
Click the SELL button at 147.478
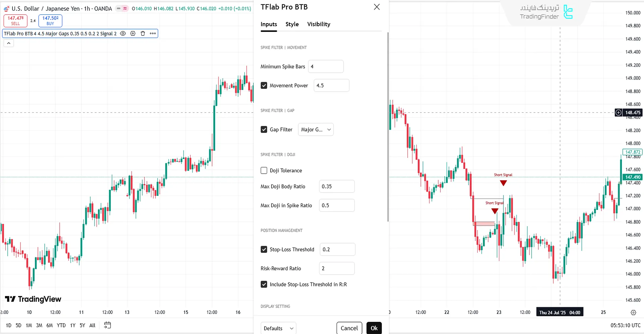(15, 20)
